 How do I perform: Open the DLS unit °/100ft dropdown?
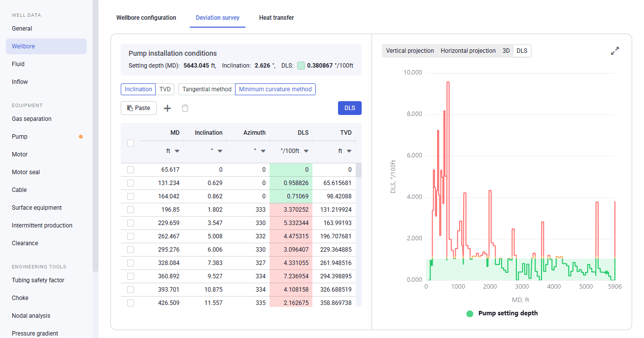pos(295,151)
